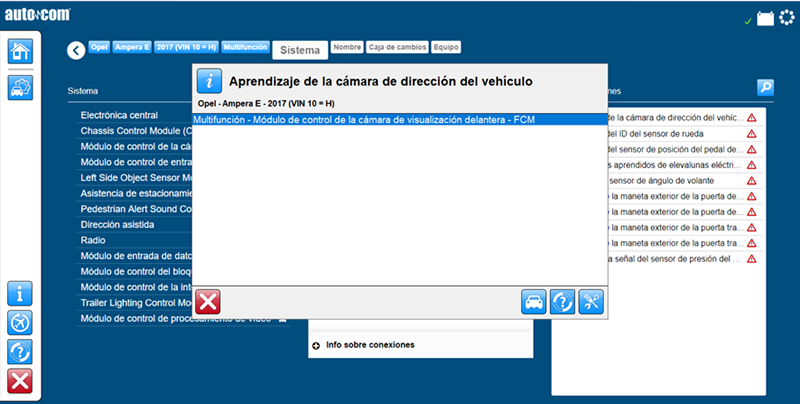Screen dimensions: 800x404
Task: Click warning triangle on posición del pedal row
Action: pos(752,149)
